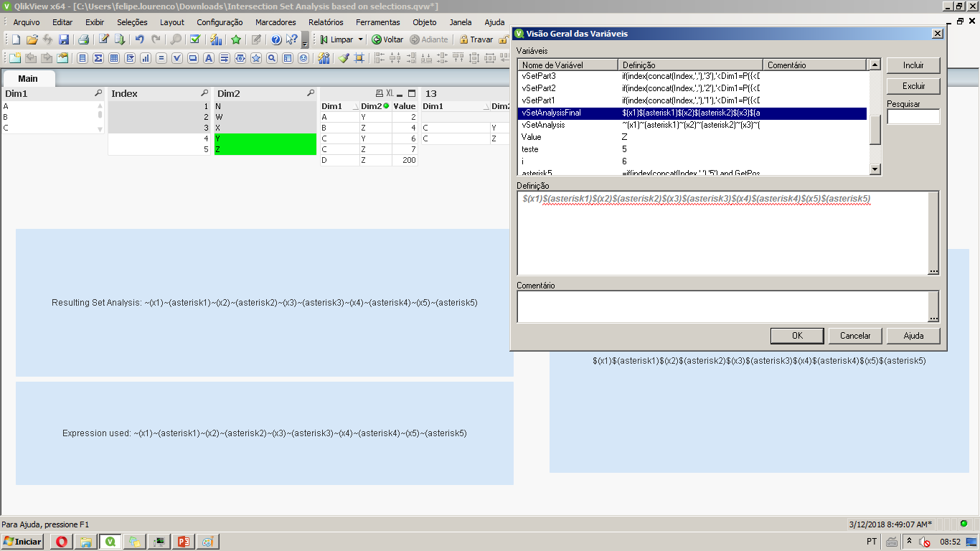Undo the last layout change
The image size is (980, 551).
pos(139,39)
